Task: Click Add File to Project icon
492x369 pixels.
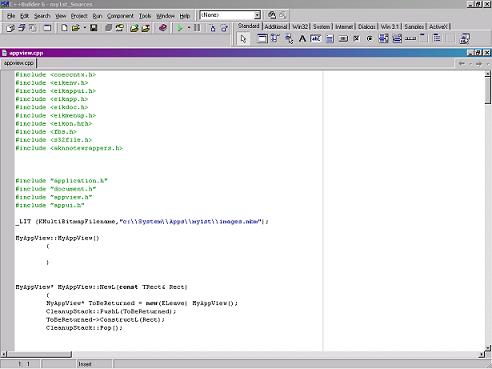Action: tap(134, 28)
